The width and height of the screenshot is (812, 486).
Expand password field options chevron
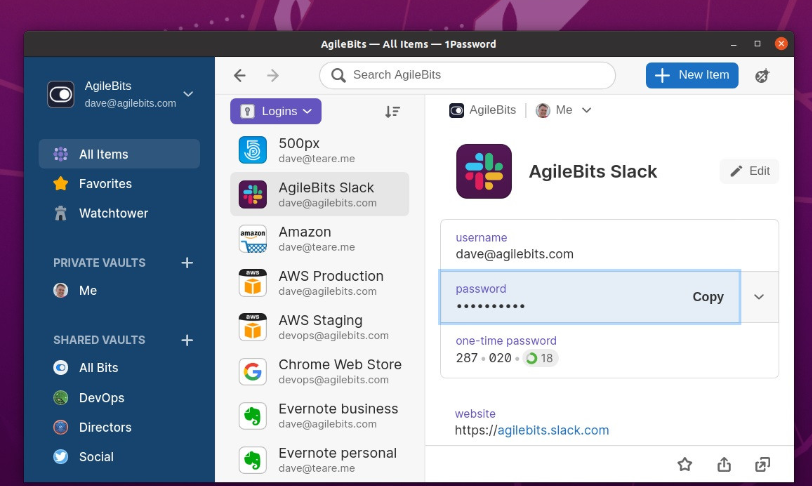pyautogui.click(x=759, y=297)
